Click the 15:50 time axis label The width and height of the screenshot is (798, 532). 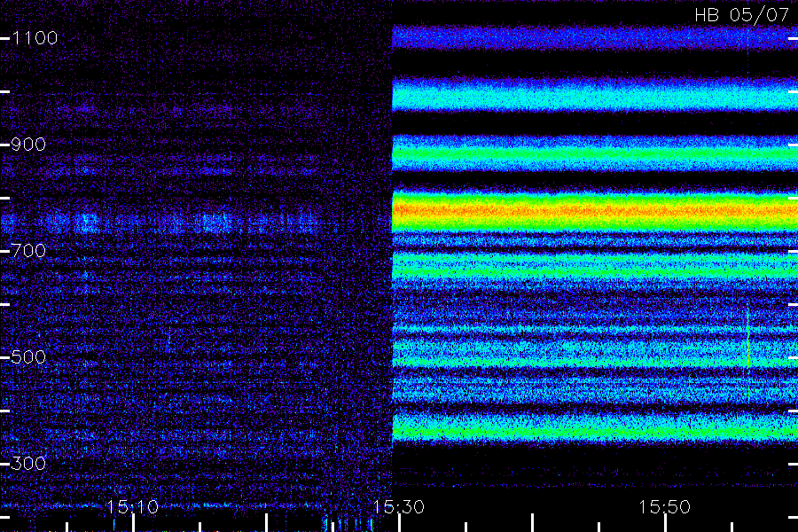(665, 507)
